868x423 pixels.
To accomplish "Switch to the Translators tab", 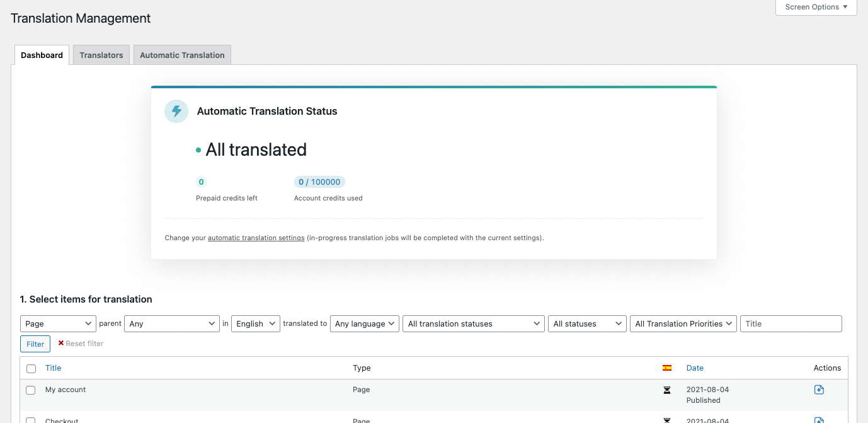I will [x=101, y=55].
